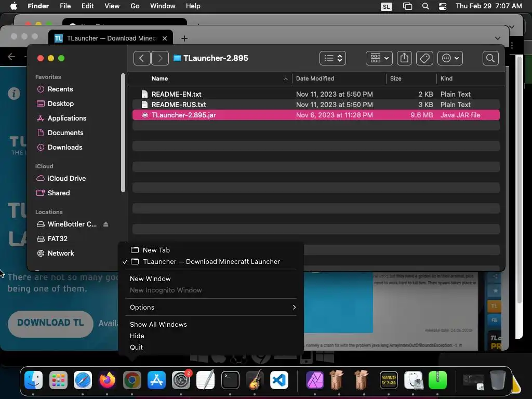
Task: Eject the WineBottler volume in sidebar
Action: 105,224
